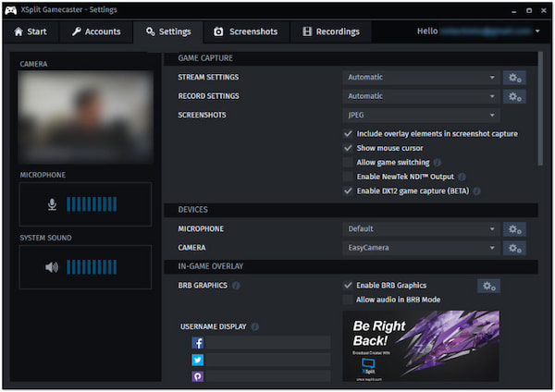Screen dimensions: 555x392
Task: Enable Allow game switching checkbox
Action: coord(348,163)
